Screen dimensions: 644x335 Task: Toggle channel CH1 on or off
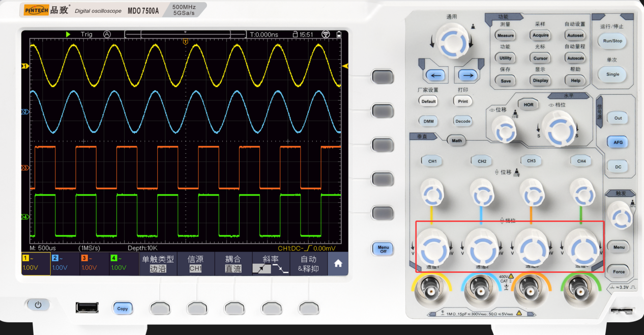(432, 161)
